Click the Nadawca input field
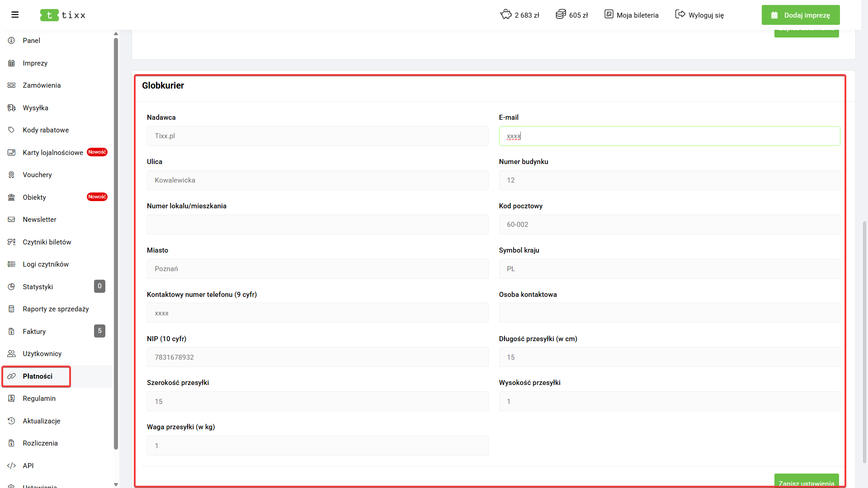The width and height of the screenshot is (868, 488). tap(317, 136)
